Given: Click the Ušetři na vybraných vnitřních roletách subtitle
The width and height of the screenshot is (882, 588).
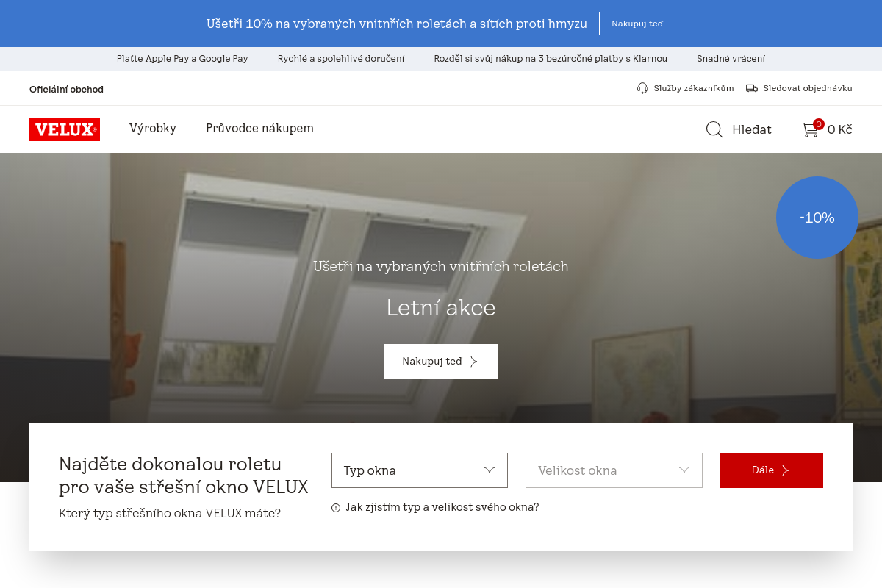Looking at the screenshot, I should tap(441, 267).
